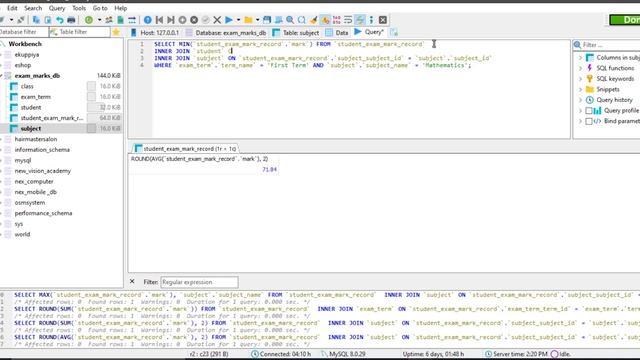
Task: Open dropdown arrow beside load-file folder
Action: [258, 20]
